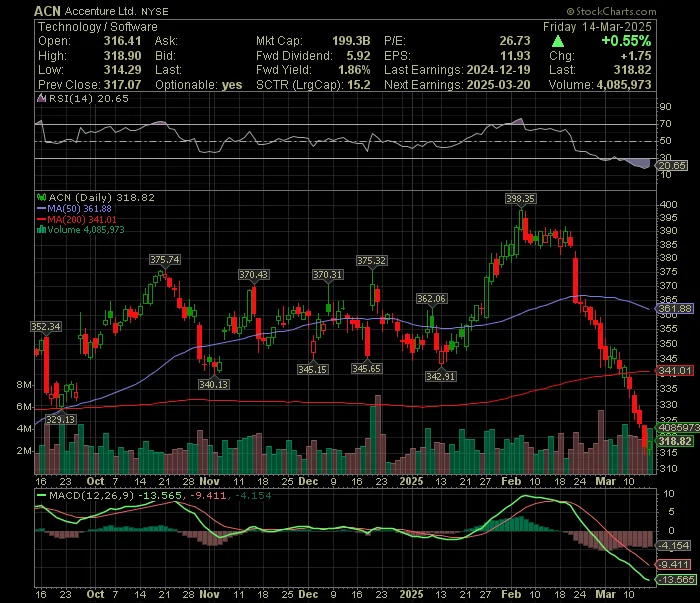Click the Prev Close value 317.07
The image size is (700, 603).
point(122,85)
